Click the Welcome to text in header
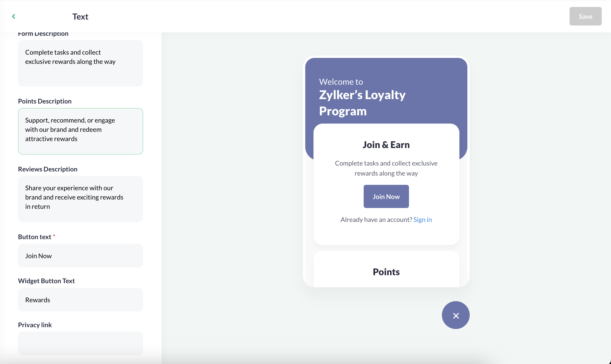This screenshot has width=611, height=364. 341,82
